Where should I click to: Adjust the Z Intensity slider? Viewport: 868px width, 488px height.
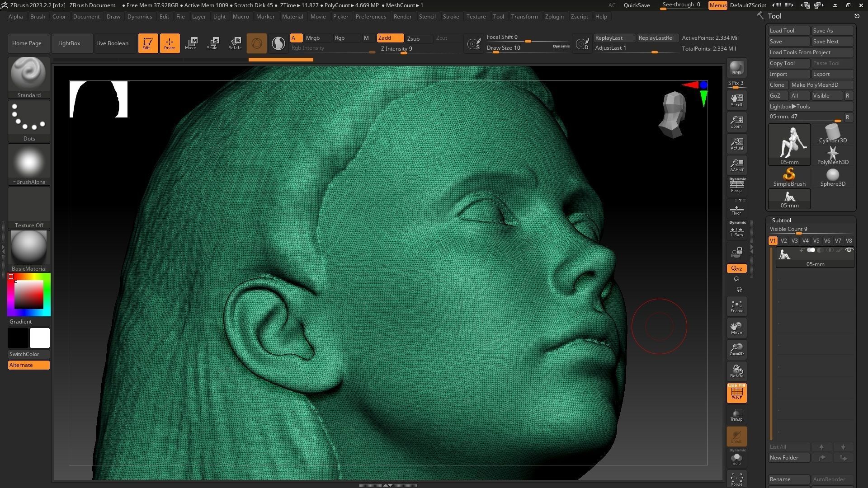[x=420, y=49]
